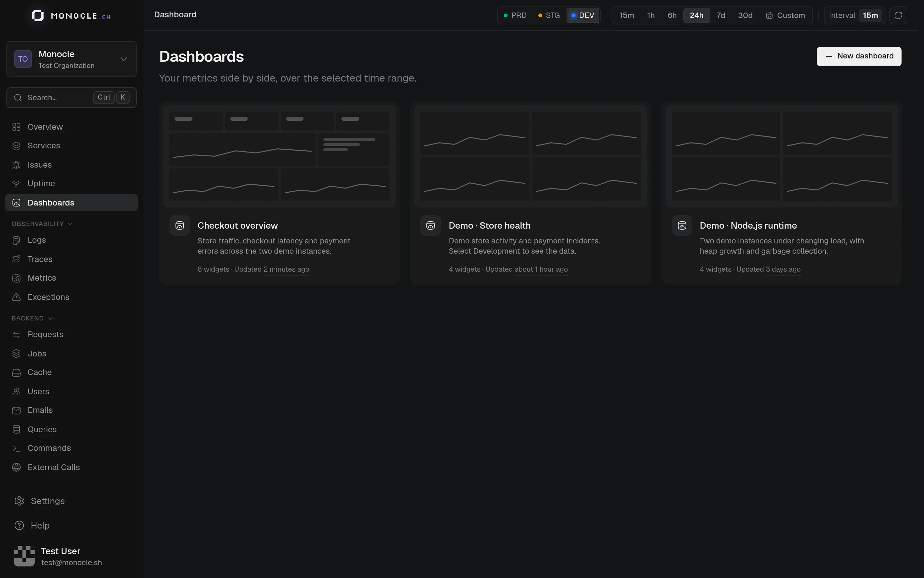
Task: Click the Users people icon
Action: click(x=16, y=391)
